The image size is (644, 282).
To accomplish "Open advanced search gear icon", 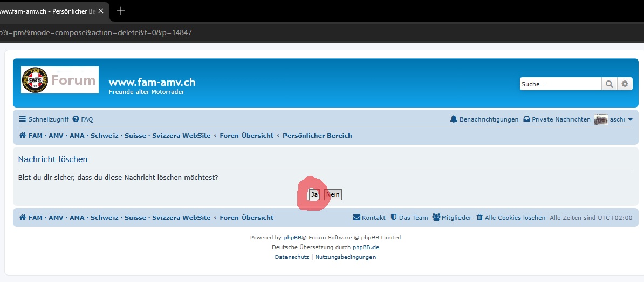I will pyautogui.click(x=625, y=84).
